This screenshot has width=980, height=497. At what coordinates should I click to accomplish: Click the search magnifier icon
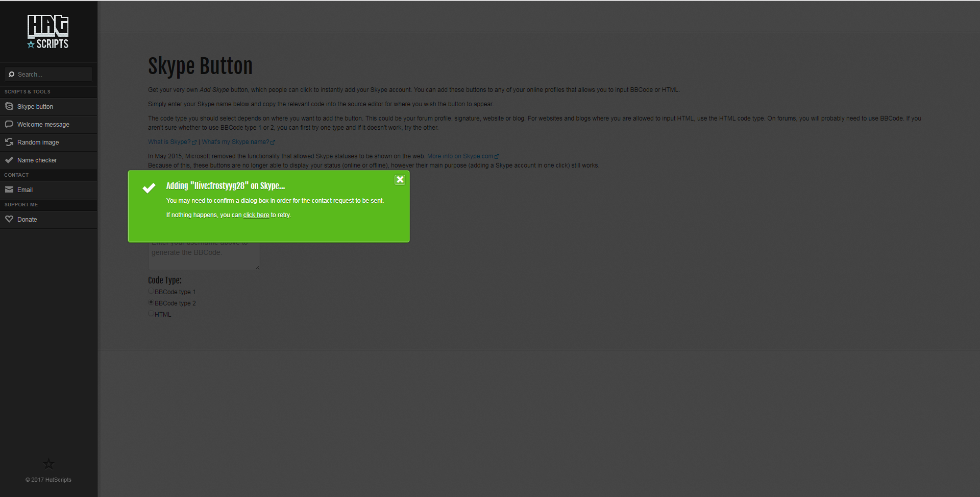point(11,74)
